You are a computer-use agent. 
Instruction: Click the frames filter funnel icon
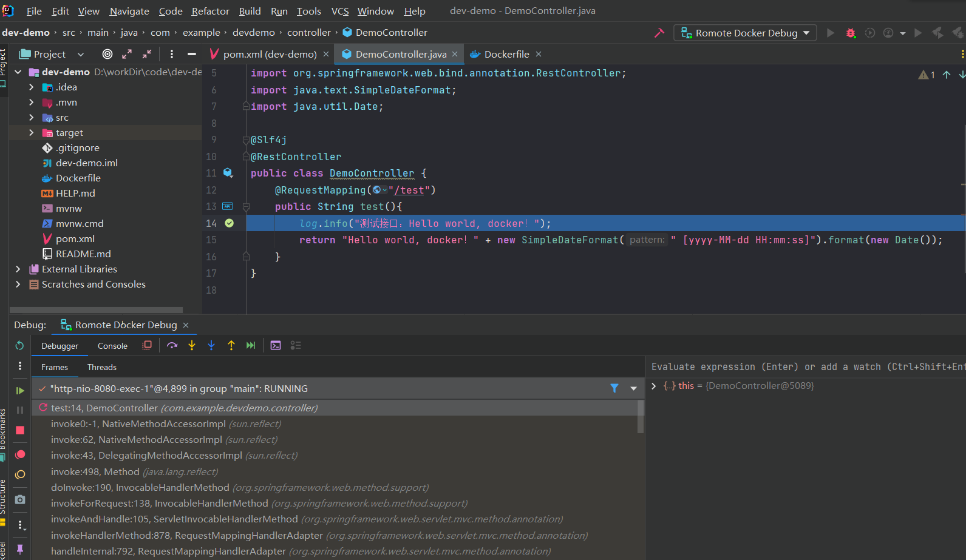point(614,388)
